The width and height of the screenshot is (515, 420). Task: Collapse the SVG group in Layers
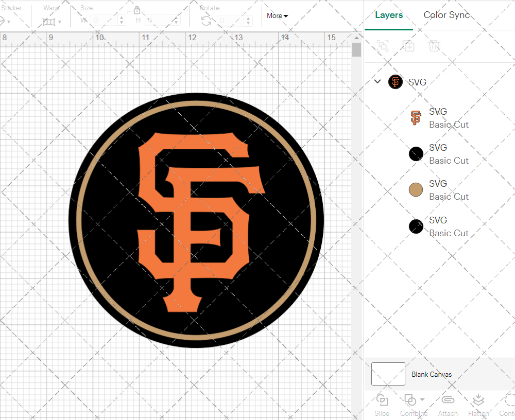(377, 81)
